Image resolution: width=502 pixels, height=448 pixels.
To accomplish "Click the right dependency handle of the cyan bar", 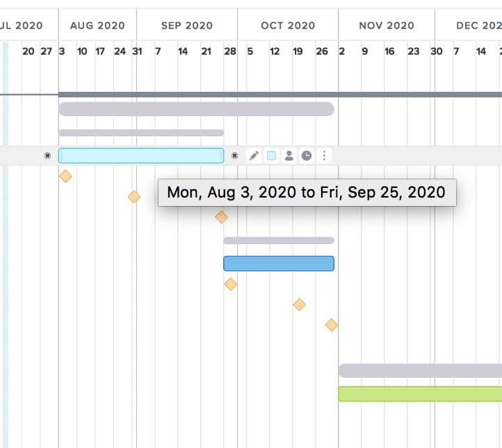I will [x=234, y=156].
